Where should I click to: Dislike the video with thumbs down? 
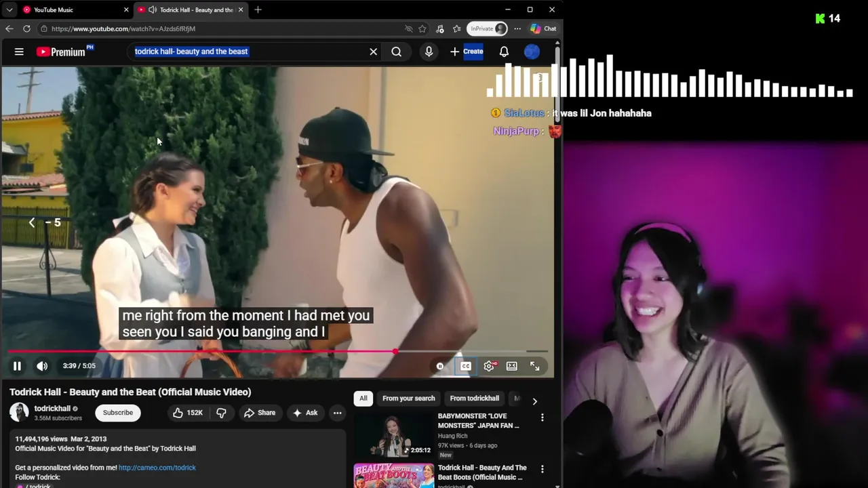point(221,413)
